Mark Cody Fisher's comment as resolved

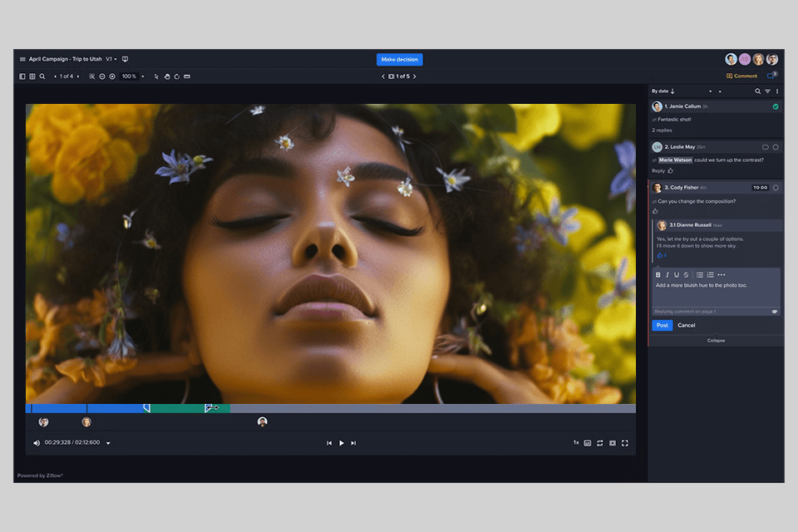tap(776, 188)
